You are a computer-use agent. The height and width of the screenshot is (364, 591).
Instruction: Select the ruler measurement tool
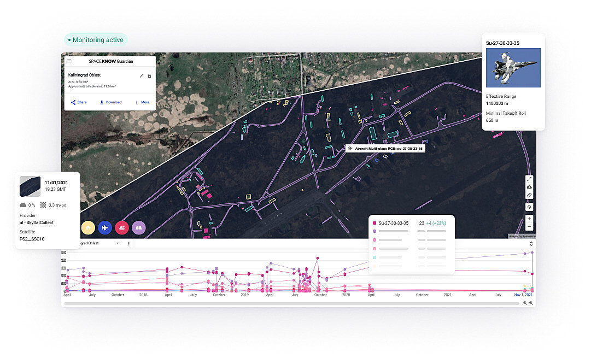pos(529,195)
